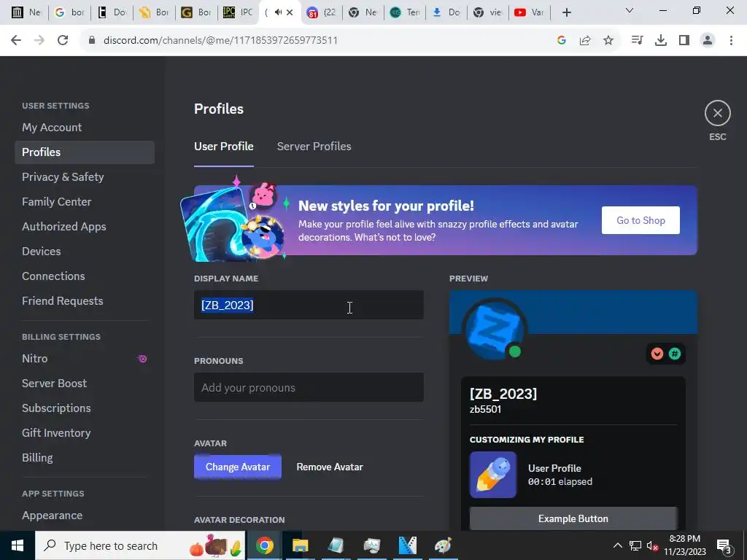The width and height of the screenshot is (747, 560).
Task: Open My Account settings
Action: point(85,127)
